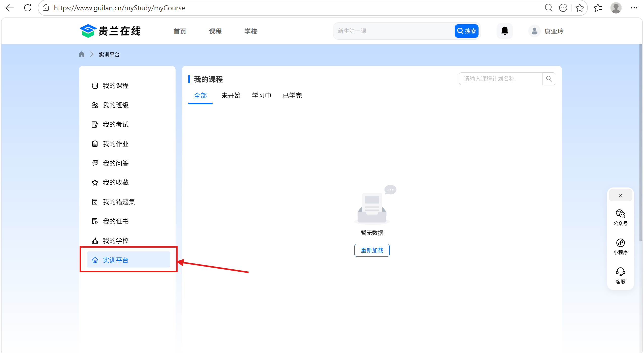Contact 客服 via headset icon
The height and width of the screenshot is (353, 644).
coord(620,272)
